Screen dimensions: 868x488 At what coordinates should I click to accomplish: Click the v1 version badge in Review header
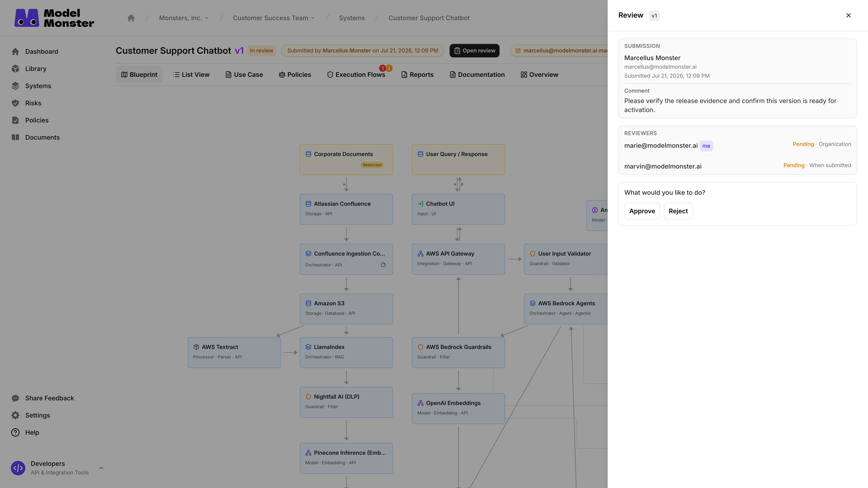click(654, 16)
